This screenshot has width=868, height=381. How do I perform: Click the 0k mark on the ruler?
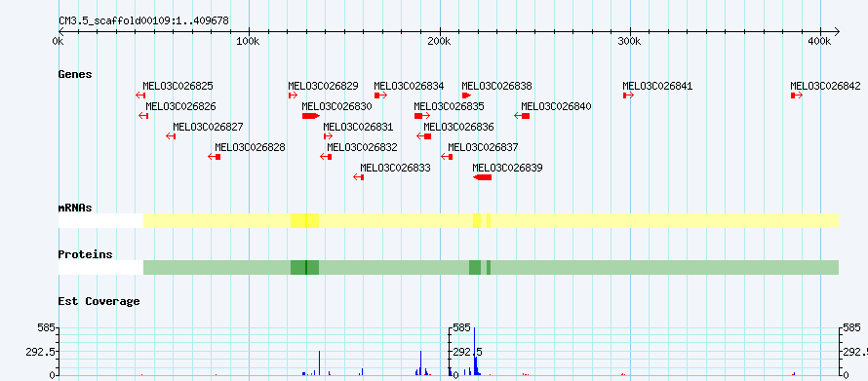58,42
